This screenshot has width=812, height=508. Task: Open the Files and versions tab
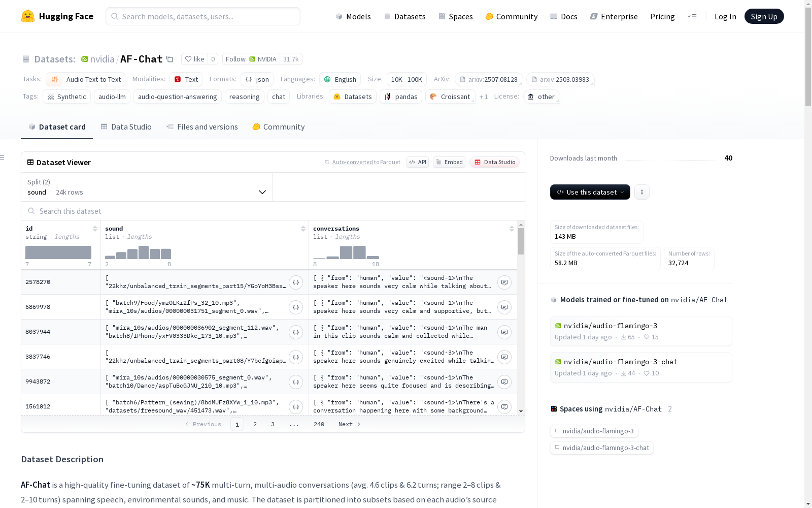pos(202,127)
